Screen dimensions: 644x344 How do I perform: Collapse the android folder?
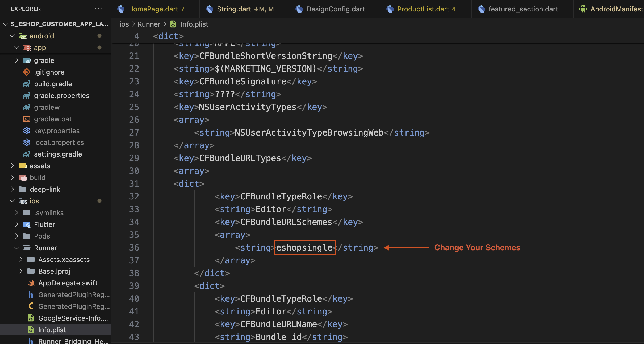[12, 36]
